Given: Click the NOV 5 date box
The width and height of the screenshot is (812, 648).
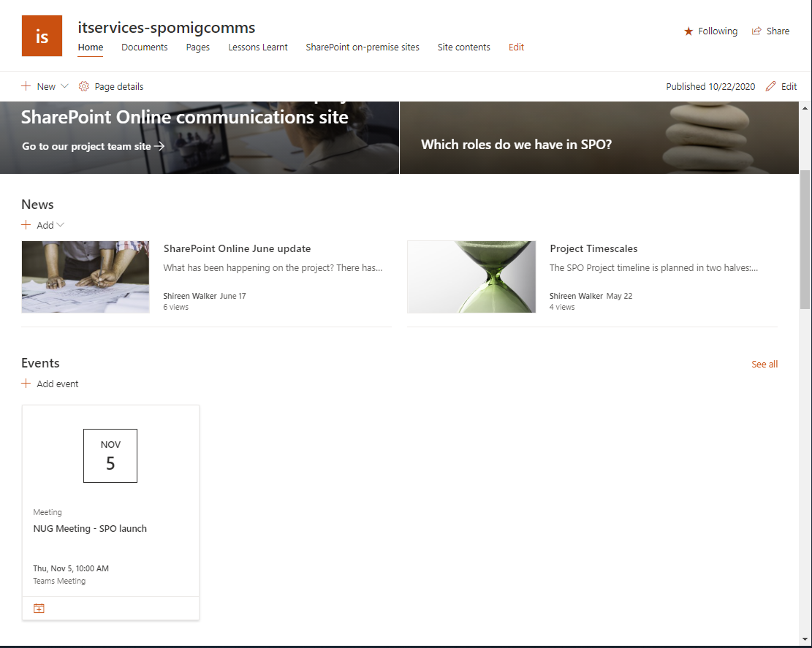Looking at the screenshot, I should tap(110, 455).
